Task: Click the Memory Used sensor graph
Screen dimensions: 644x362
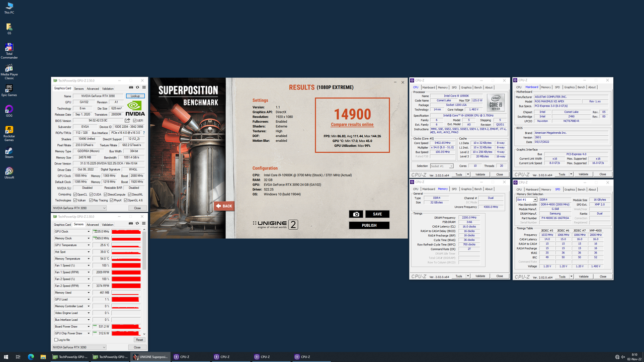Action: [126, 293]
